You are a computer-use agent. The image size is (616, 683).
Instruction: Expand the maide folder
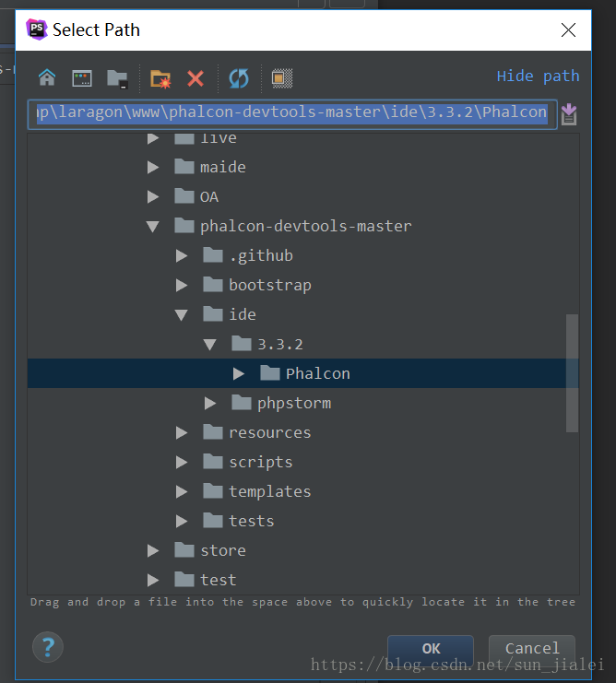(x=153, y=167)
